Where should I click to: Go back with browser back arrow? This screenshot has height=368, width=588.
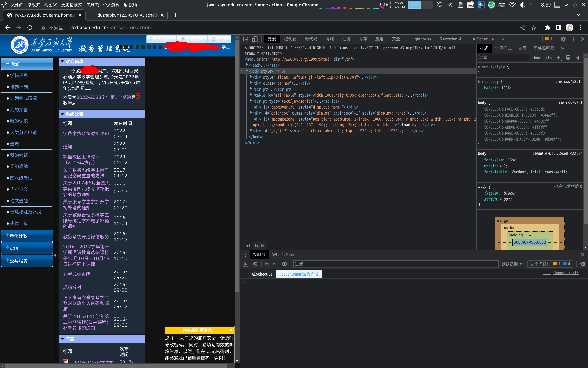8,28
